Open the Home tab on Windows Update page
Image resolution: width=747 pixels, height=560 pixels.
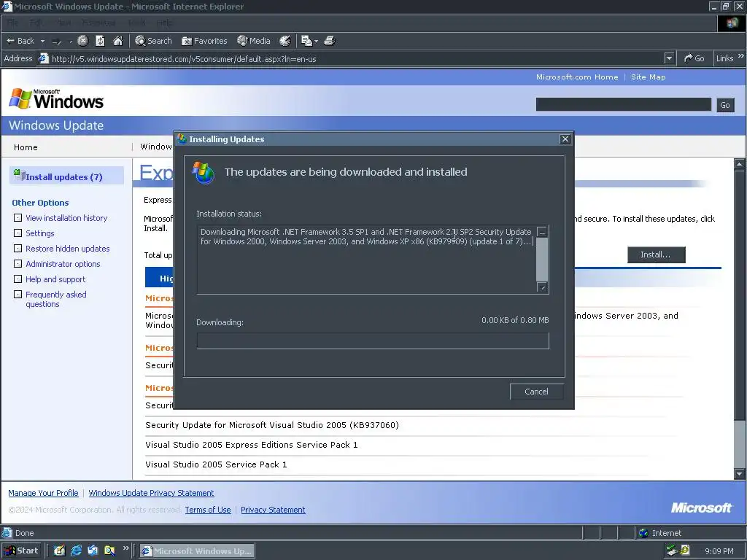[x=26, y=147]
